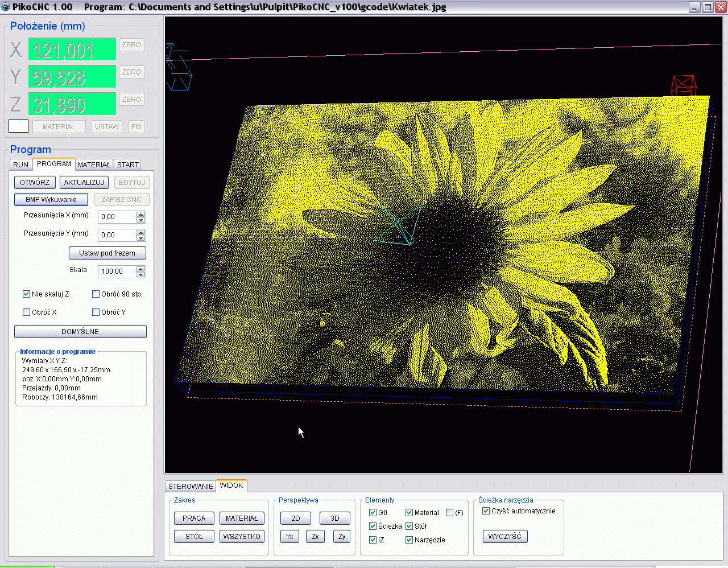
Task: Toggle iZ element checkbox
Action: tap(373, 540)
